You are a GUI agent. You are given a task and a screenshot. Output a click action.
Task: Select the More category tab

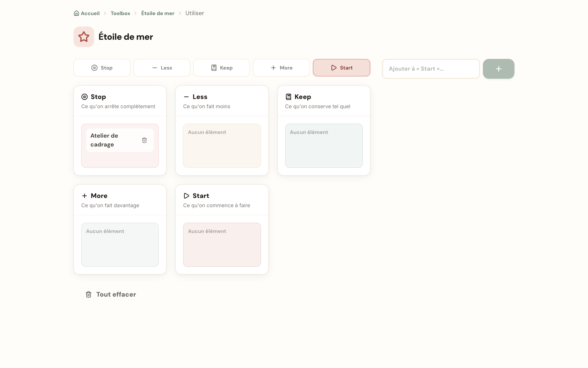[x=281, y=68]
